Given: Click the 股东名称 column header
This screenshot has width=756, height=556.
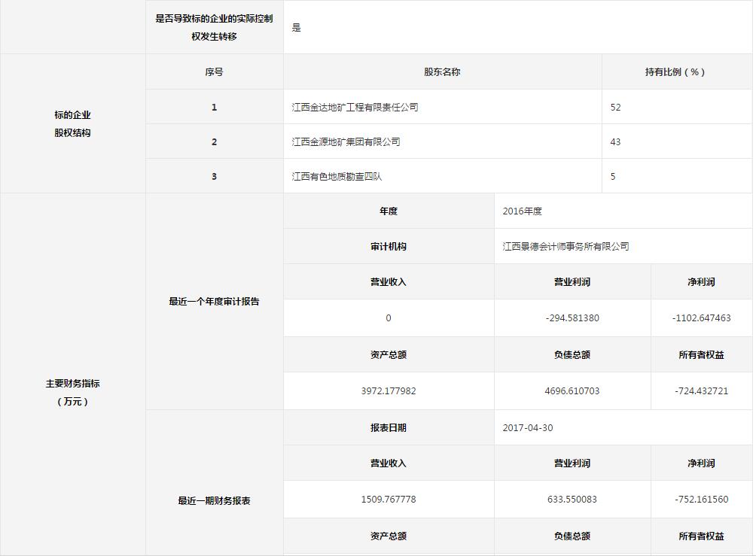Looking at the screenshot, I should 442,72.
